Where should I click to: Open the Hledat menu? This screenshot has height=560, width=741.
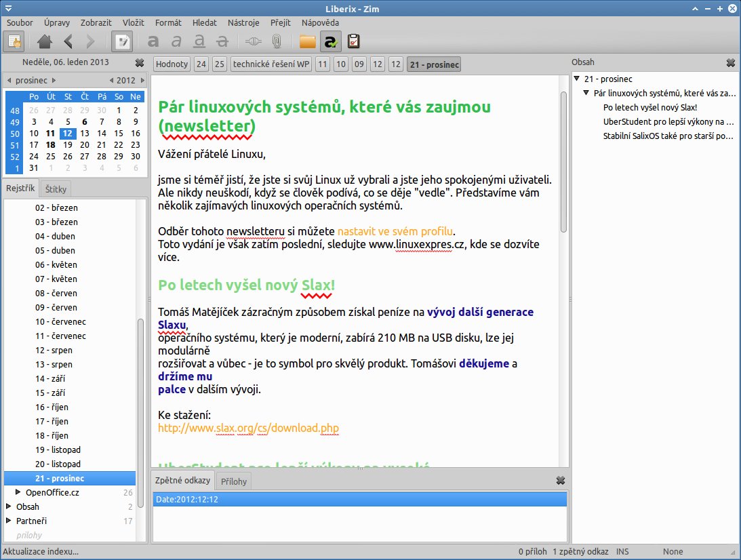point(205,22)
